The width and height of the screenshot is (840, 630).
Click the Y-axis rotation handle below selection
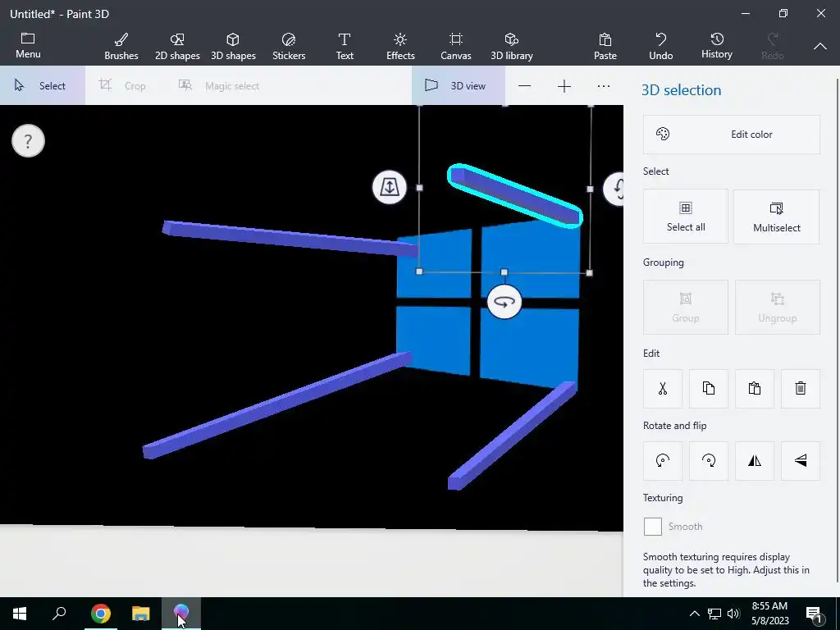click(x=504, y=302)
